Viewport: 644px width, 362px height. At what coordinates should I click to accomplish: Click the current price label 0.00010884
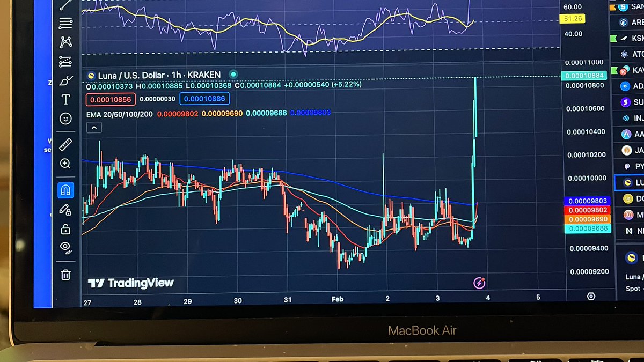click(583, 76)
